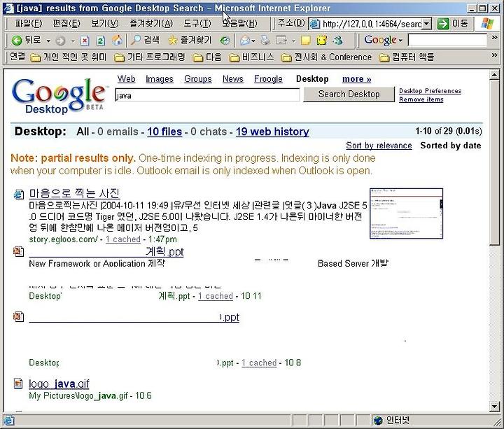Expand hidden links bar chevron

click(x=495, y=55)
